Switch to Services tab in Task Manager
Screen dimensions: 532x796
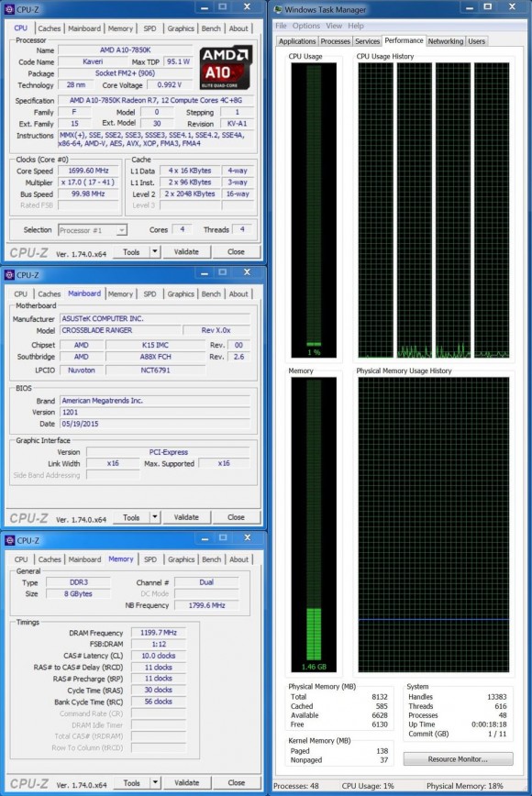(367, 41)
